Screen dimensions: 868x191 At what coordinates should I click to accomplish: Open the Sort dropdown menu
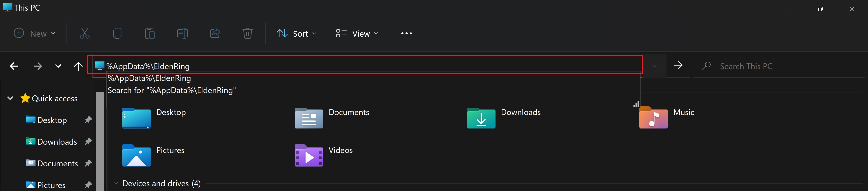click(x=296, y=33)
